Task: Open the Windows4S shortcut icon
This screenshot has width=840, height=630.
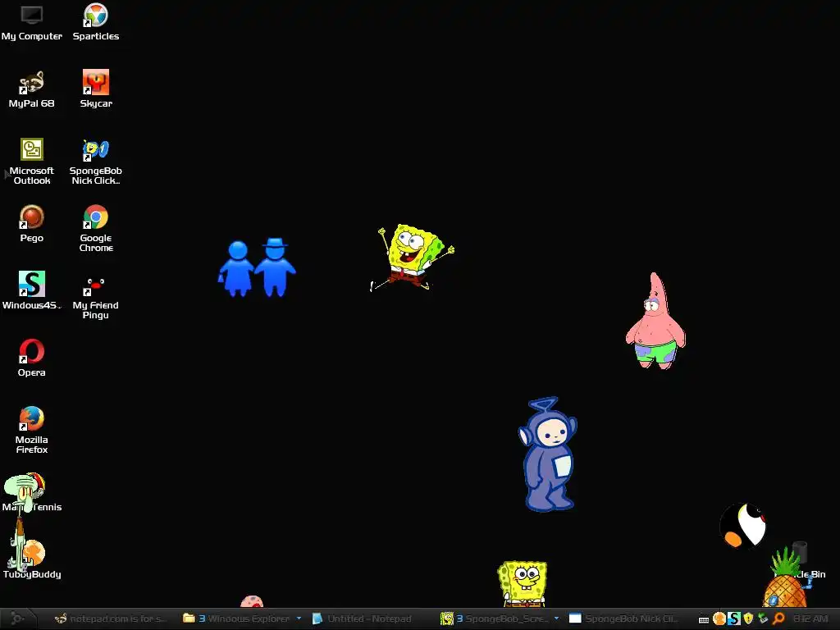Action: click(x=32, y=290)
